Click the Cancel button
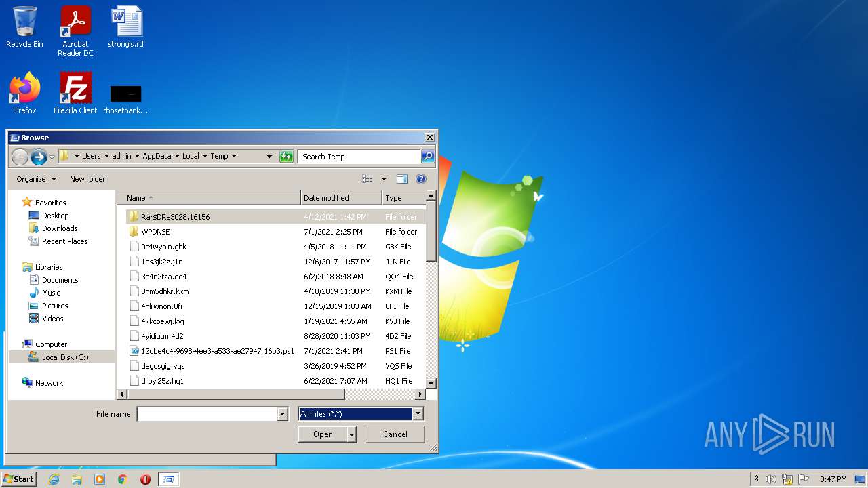868x488 pixels. point(395,434)
